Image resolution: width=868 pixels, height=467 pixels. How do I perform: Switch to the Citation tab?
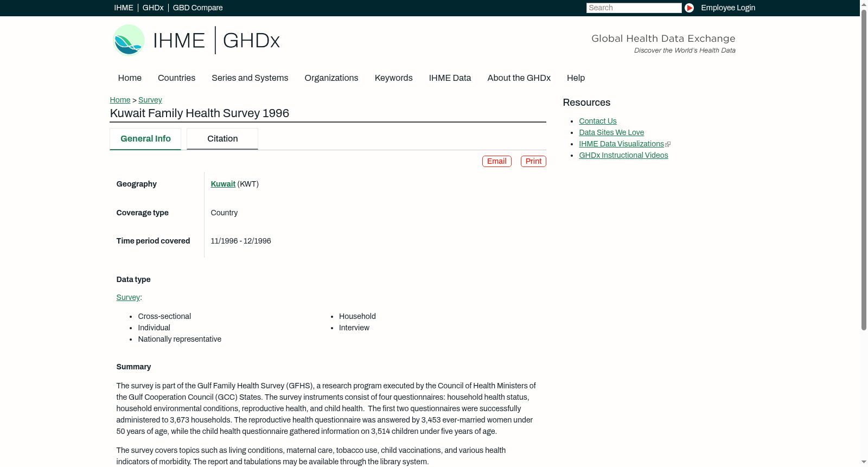coord(222,139)
